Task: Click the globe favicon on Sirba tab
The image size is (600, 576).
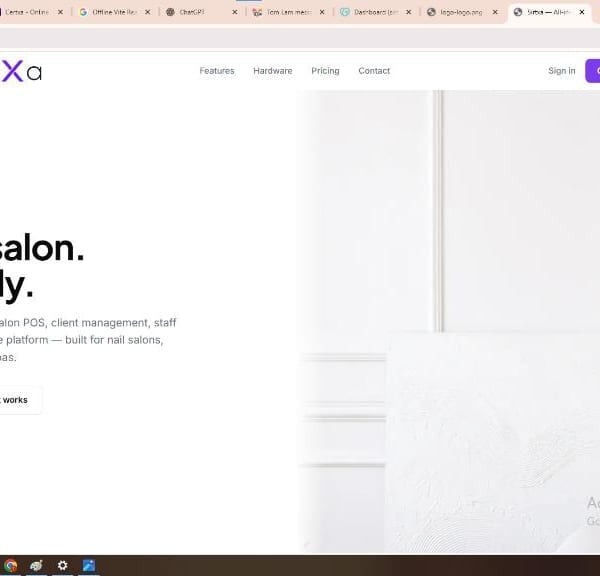Action: (x=518, y=12)
